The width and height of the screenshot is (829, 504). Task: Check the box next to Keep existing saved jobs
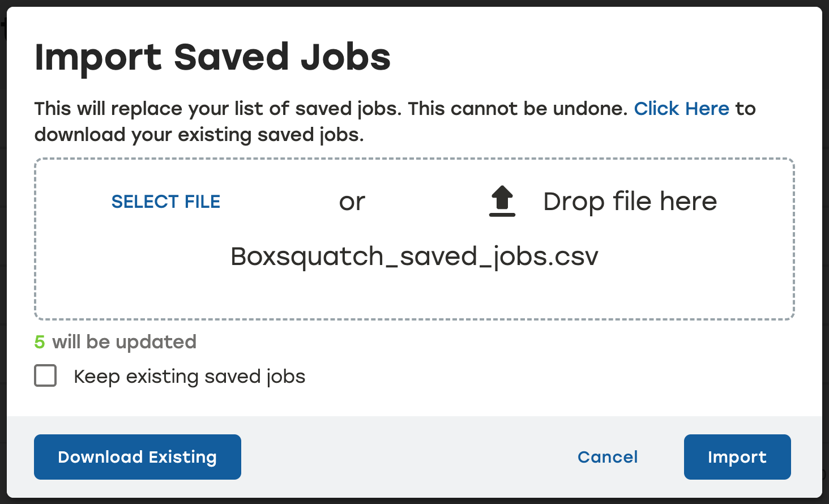click(x=45, y=375)
